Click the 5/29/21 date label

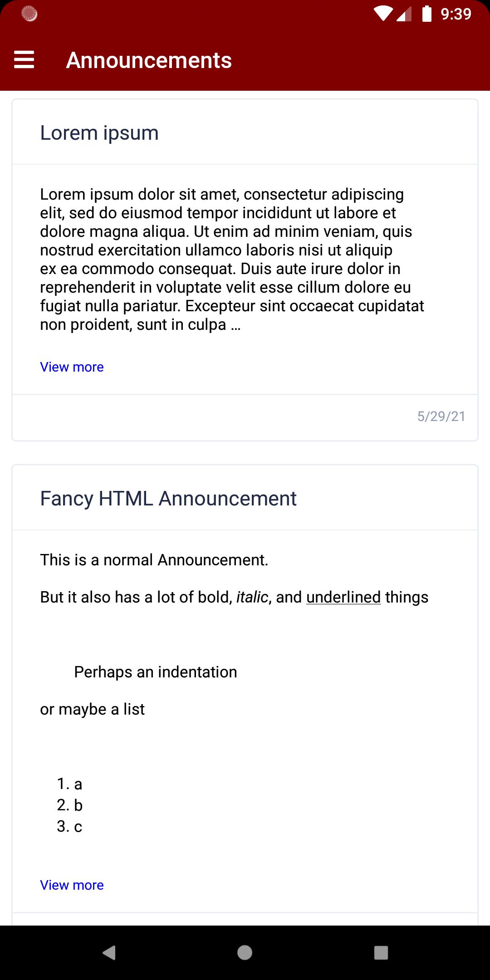pyautogui.click(x=441, y=416)
